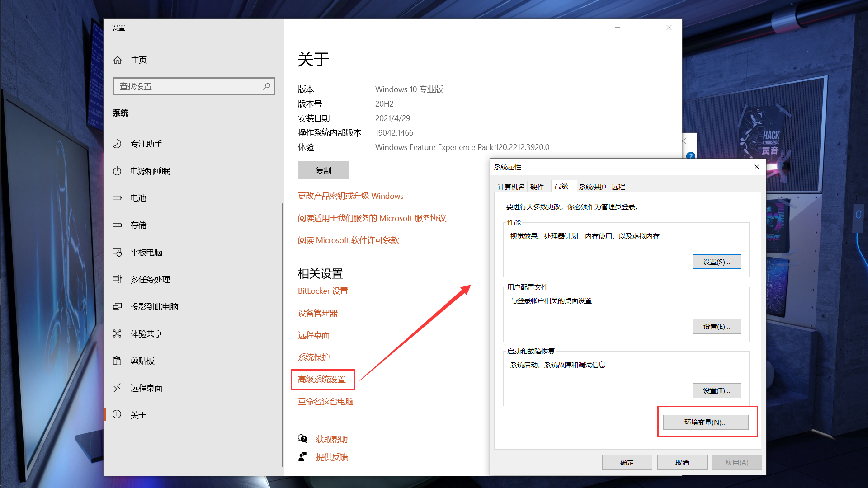Open the 系统保护 tab in 系统属性
868x488 pixels.
coord(592,187)
